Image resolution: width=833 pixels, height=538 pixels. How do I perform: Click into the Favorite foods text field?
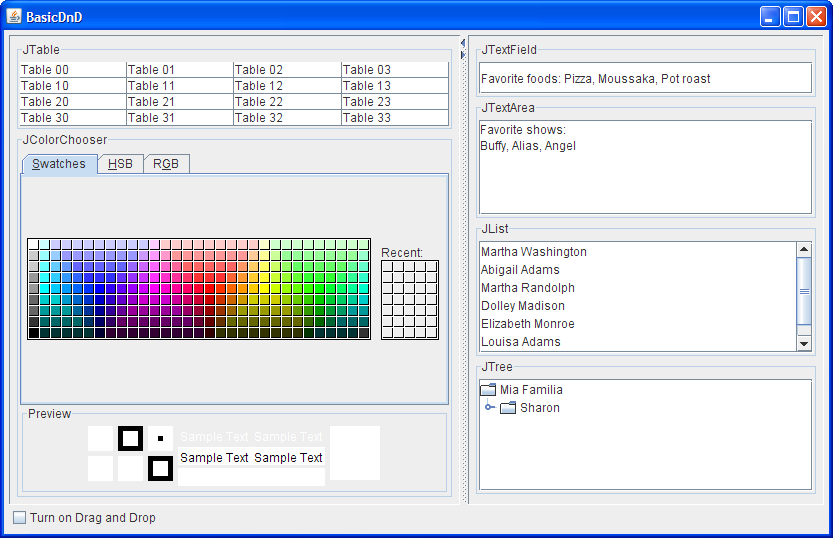645,78
